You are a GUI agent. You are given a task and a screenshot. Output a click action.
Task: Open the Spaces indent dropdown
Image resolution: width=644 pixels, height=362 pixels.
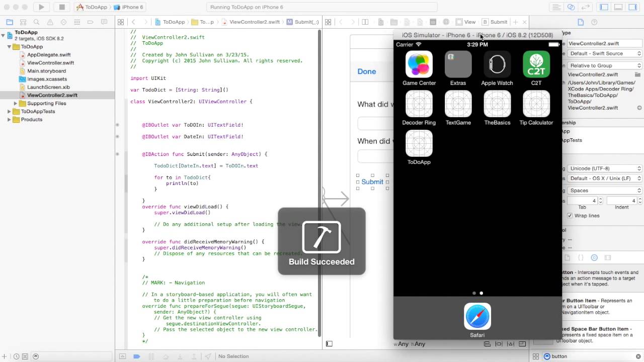(x=605, y=191)
